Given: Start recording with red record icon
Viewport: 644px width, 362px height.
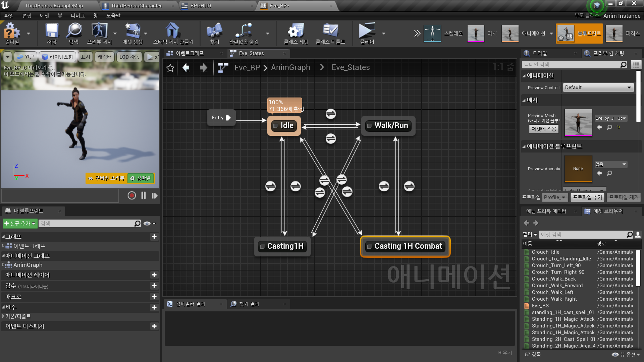Looking at the screenshot, I should (131, 195).
